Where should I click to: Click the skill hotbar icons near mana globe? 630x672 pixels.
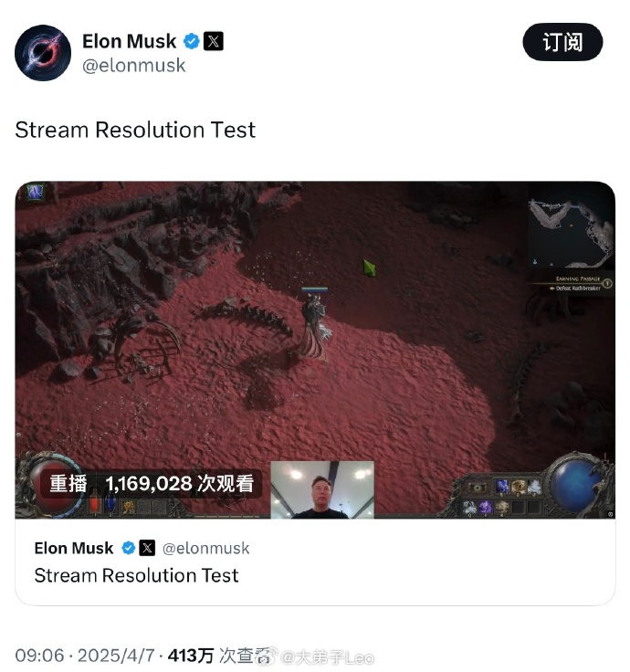[500, 497]
